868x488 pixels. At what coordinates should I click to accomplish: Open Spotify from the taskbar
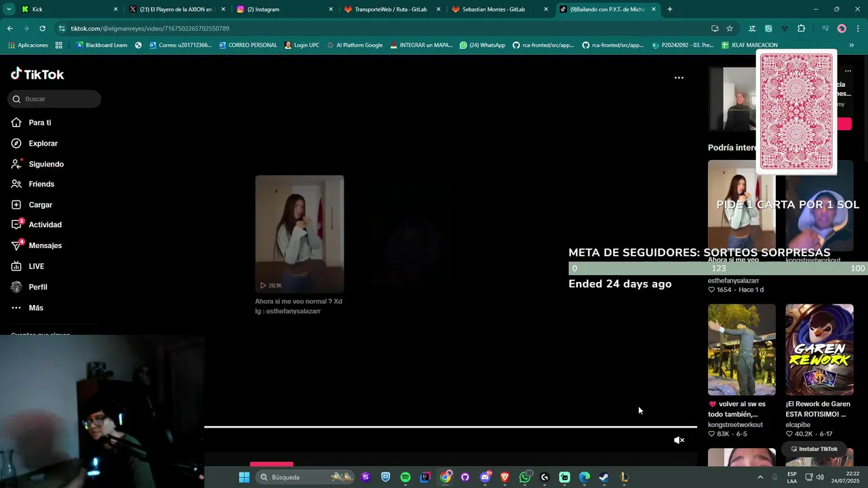tap(406, 477)
